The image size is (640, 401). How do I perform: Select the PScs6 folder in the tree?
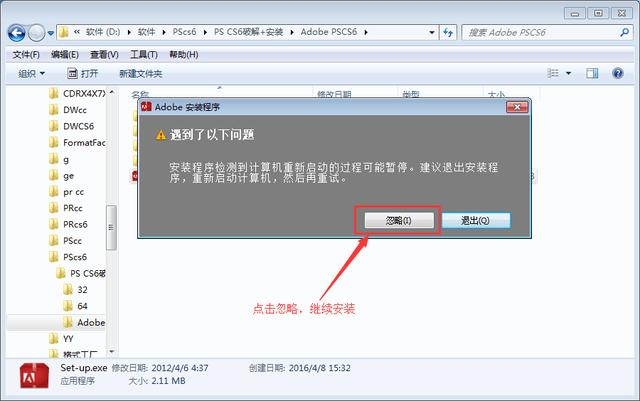pyautogui.click(x=68, y=257)
